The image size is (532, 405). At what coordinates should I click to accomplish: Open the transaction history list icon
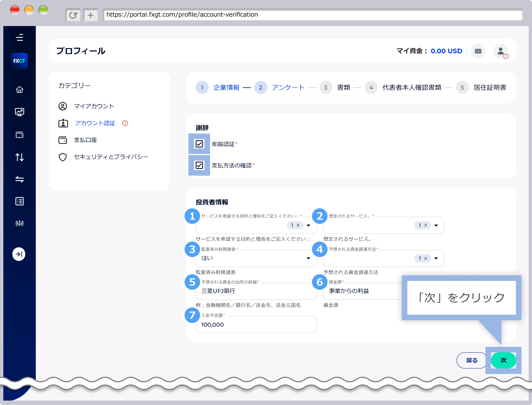(x=19, y=201)
